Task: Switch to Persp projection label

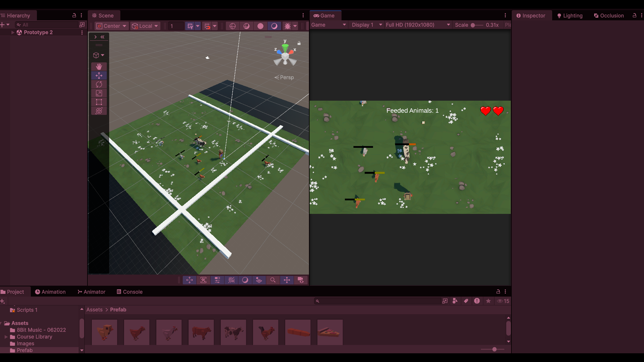Action: 284,77
